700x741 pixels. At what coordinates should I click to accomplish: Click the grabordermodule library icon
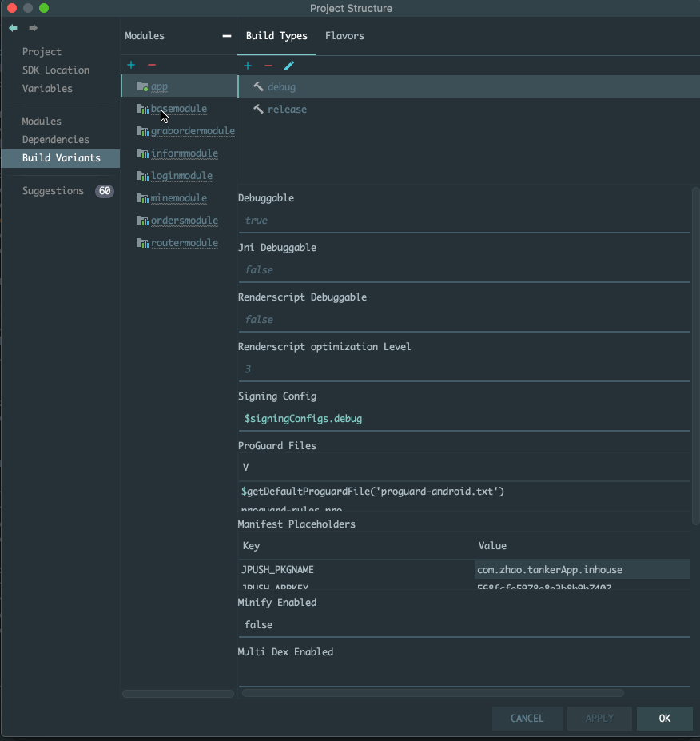(x=142, y=131)
